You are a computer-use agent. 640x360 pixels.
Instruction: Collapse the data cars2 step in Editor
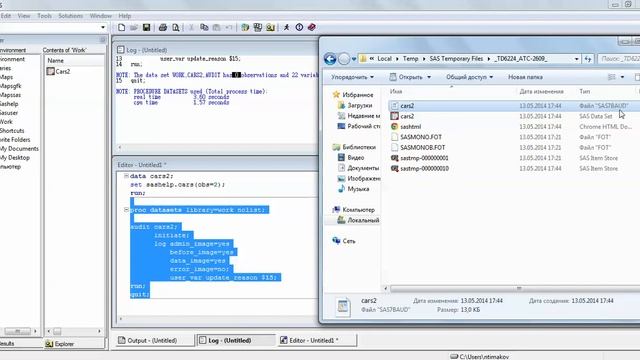click(x=126, y=176)
